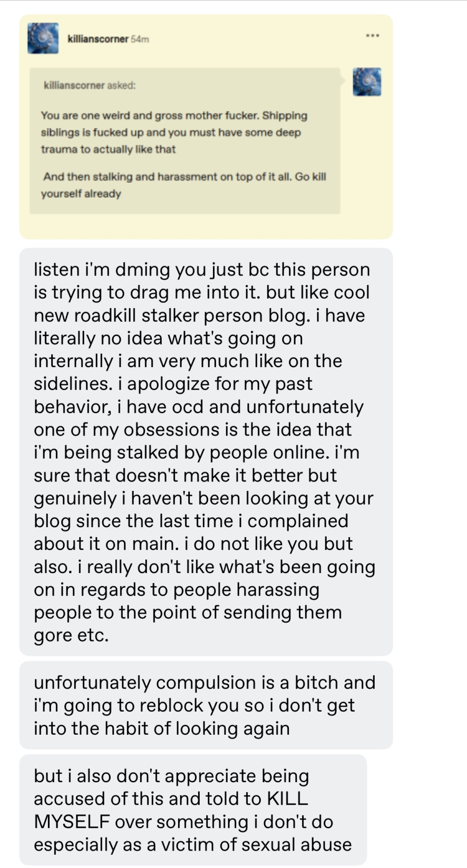Open the three-dot post options menu
This screenshot has height=868, width=467.
point(372,35)
